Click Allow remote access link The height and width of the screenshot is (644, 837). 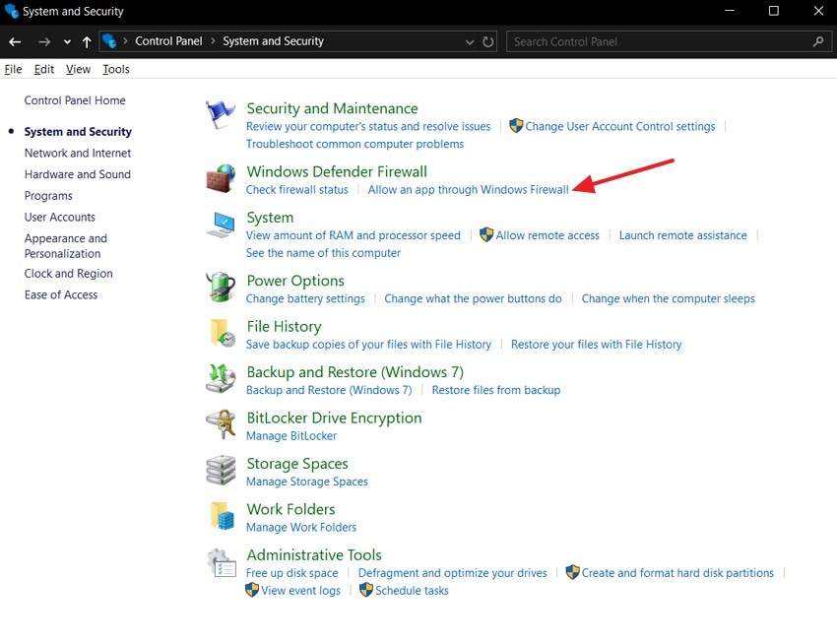click(547, 235)
